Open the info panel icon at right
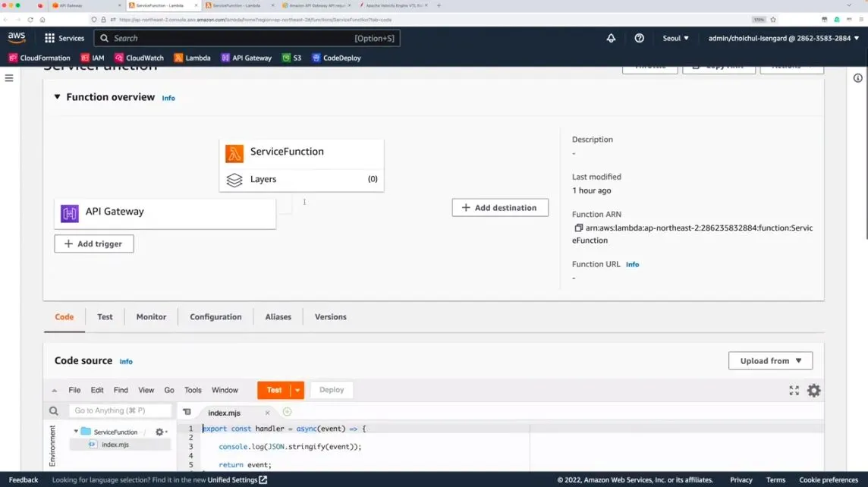 click(x=857, y=78)
